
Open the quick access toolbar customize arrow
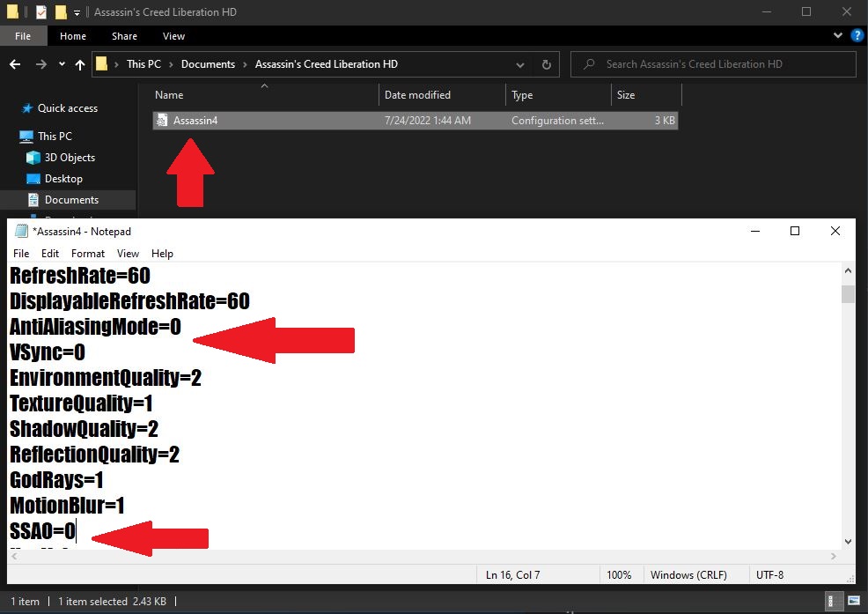[x=77, y=12]
